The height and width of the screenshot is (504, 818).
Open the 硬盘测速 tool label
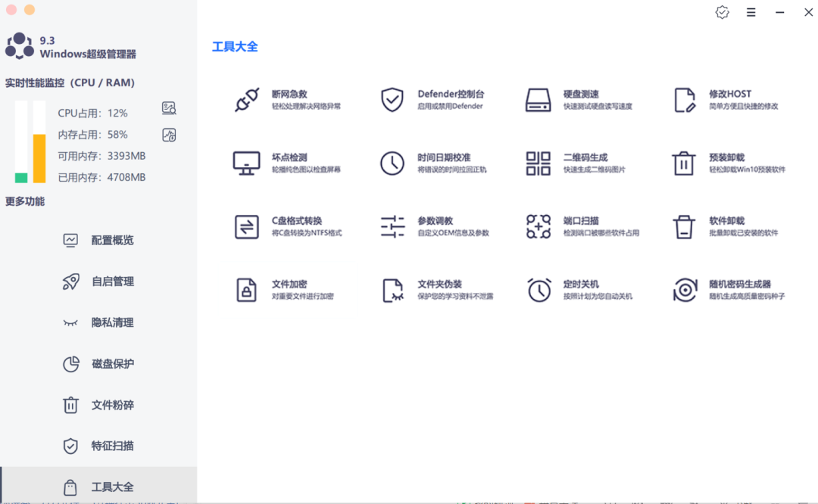tap(581, 95)
